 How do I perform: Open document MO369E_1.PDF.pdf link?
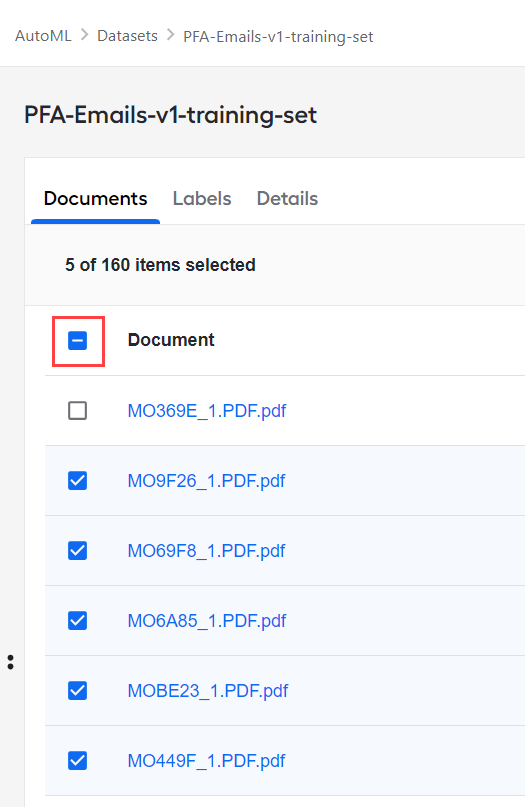click(206, 411)
